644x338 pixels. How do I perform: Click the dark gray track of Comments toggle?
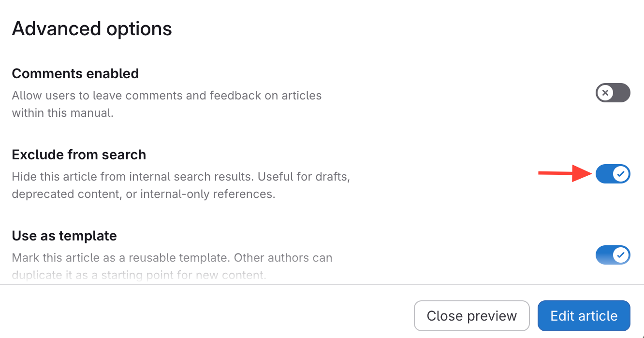(x=622, y=93)
